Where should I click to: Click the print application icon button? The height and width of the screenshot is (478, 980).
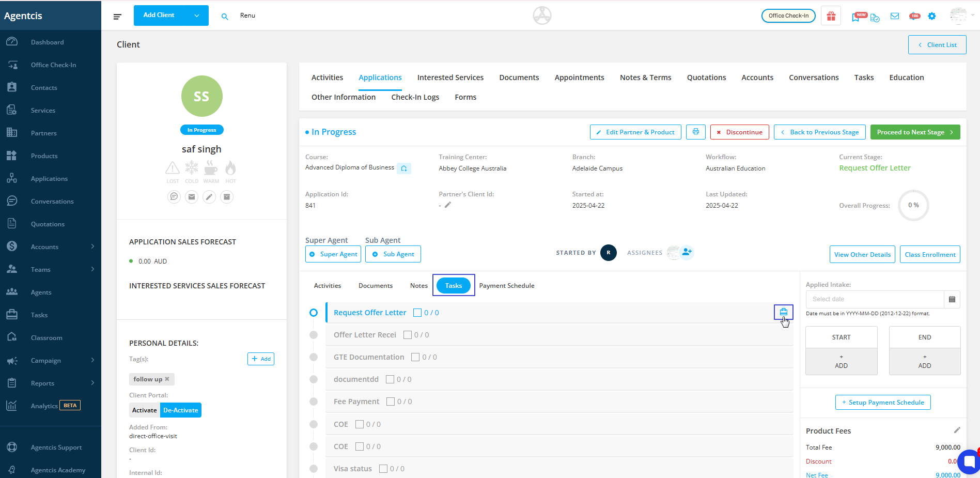click(x=696, y=132)
